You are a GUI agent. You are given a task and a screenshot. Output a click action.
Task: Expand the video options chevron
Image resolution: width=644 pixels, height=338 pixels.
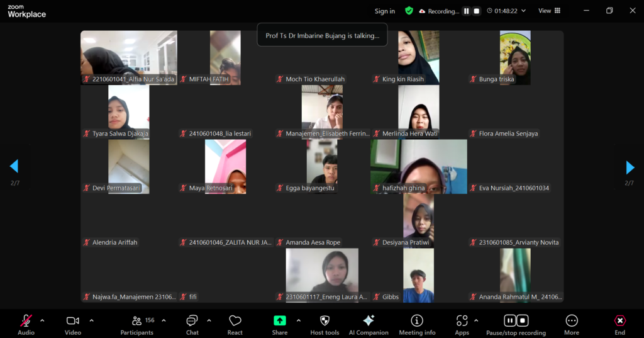pos(91,320)
